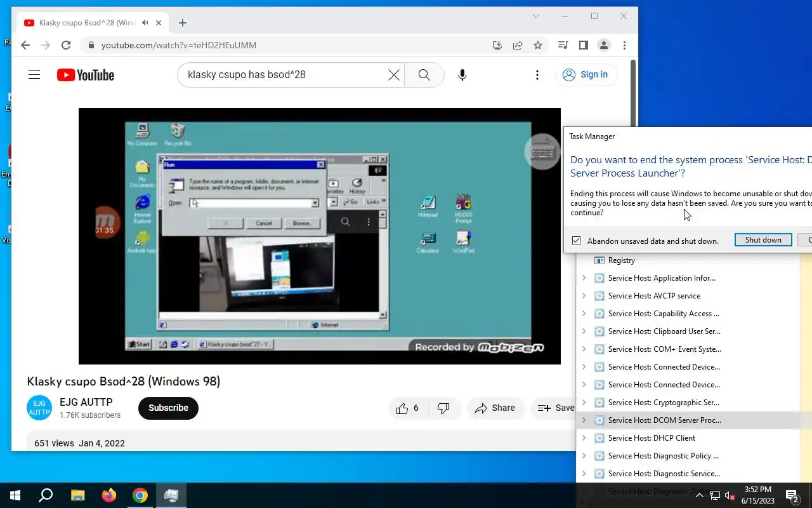812x508 pixels.
Task: Open EJG AUTTP channel name link
Action: pyautogui.click(x=86, y=402)
